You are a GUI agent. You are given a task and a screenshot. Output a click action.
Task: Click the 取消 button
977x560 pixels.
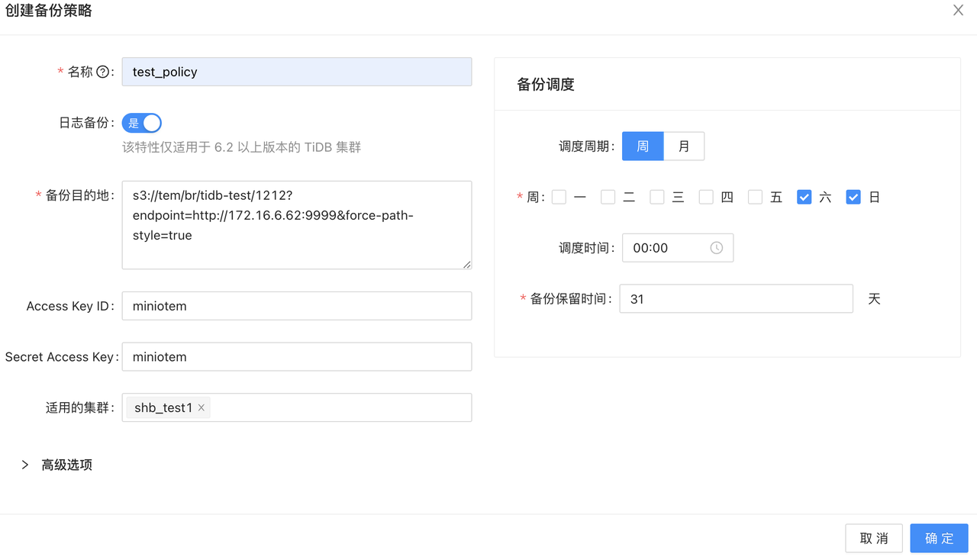[874, 539]
